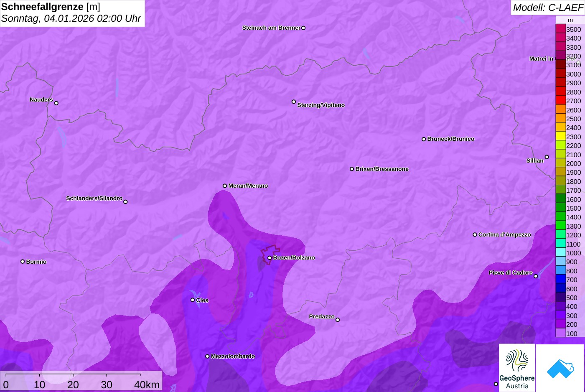Pick the 1000 m cyan legend swatch
Image resolution: width=585 pixels, height=392 pixels.
(560, 252)
